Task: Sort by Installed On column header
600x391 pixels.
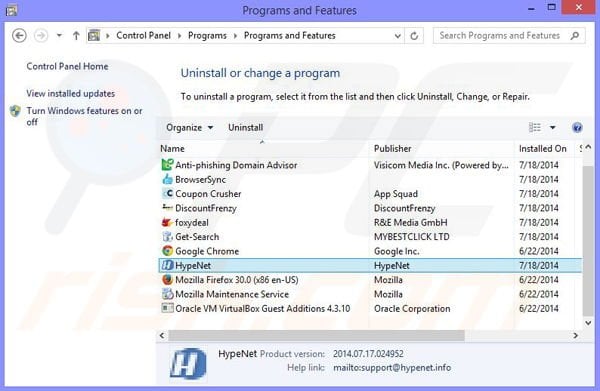Action: pyautogui.click(x=545, y=148)
